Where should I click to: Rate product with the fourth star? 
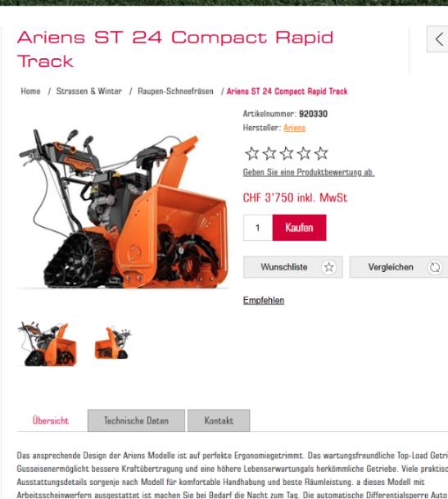click(x=304, y=153)
